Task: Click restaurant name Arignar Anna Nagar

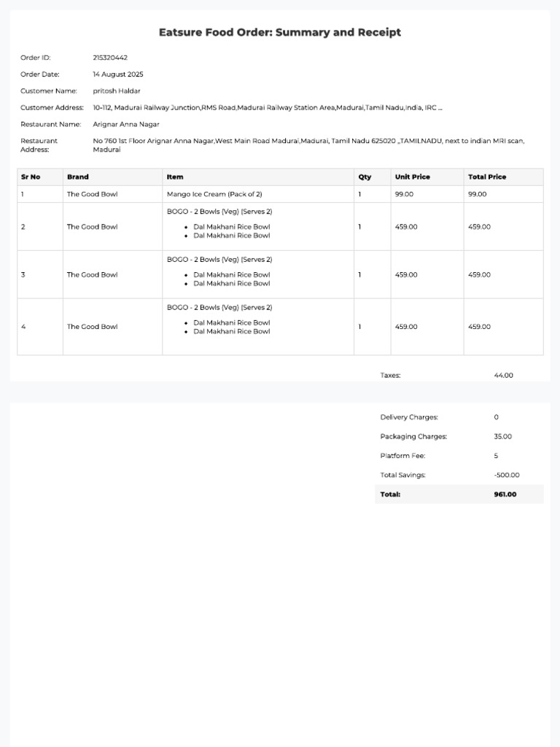Action: (x=126, y=124)
